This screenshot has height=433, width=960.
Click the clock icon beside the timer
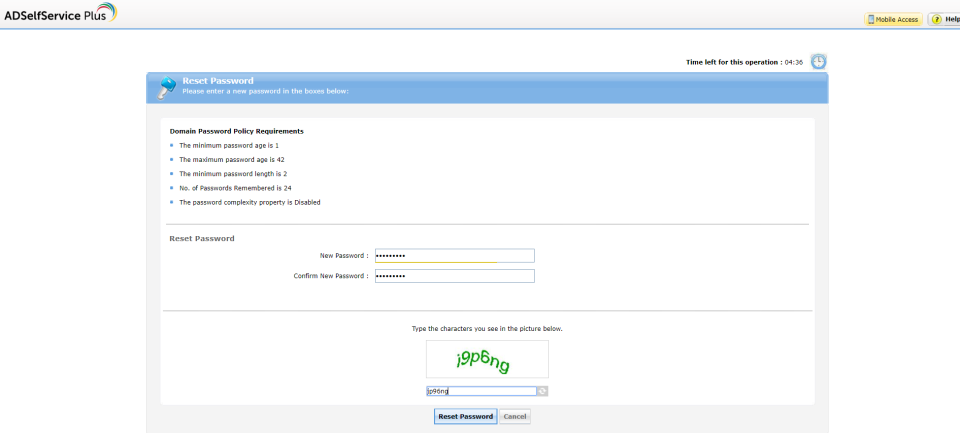click(818, 62)
